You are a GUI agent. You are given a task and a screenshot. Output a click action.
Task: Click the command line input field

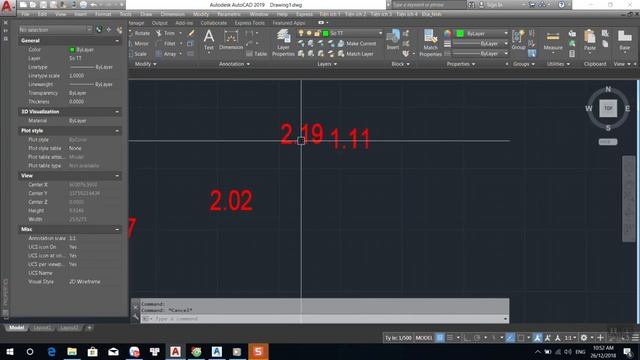click(x=324, y=319)
